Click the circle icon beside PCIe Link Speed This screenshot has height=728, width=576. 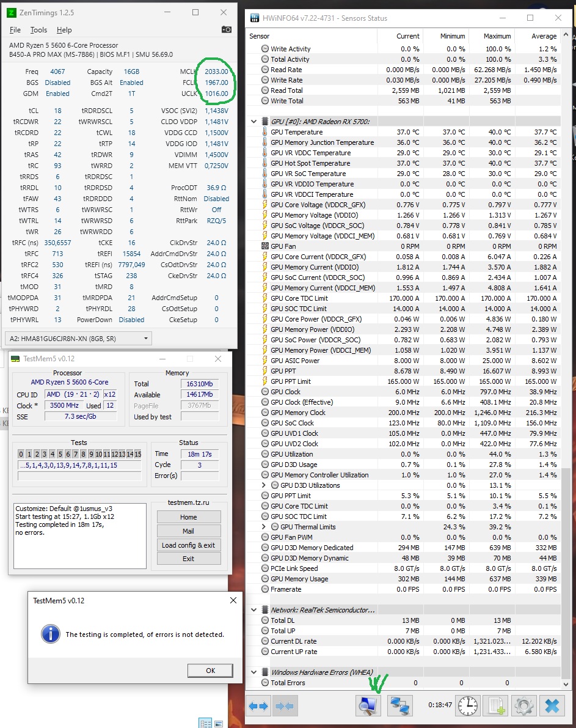[265, 568]
